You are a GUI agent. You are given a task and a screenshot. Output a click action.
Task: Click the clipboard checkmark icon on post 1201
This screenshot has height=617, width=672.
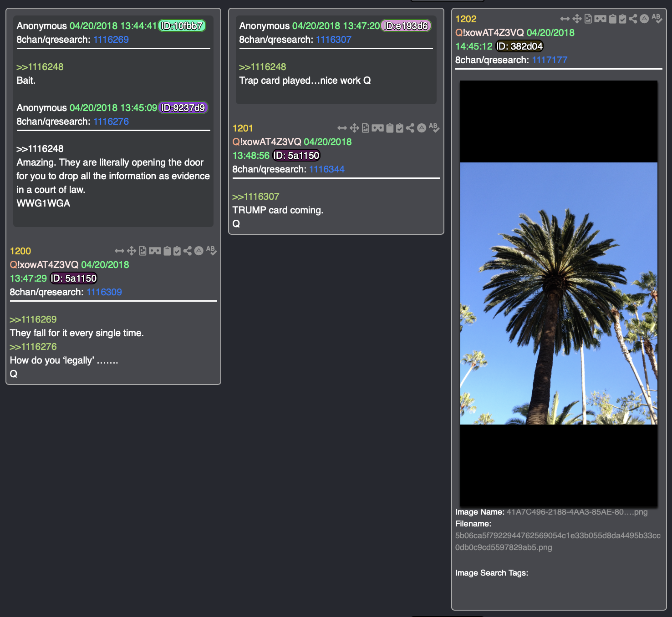tap(400, 128)
